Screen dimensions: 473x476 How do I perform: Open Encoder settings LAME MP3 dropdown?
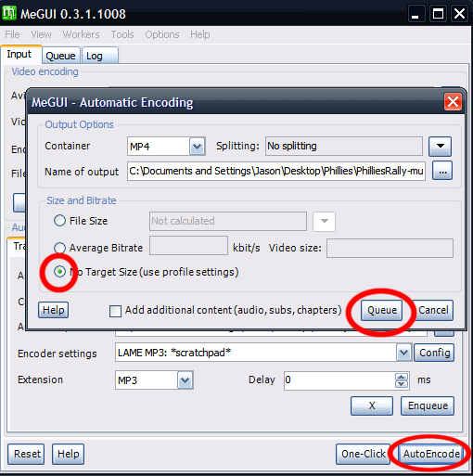(x=403, y=353)
